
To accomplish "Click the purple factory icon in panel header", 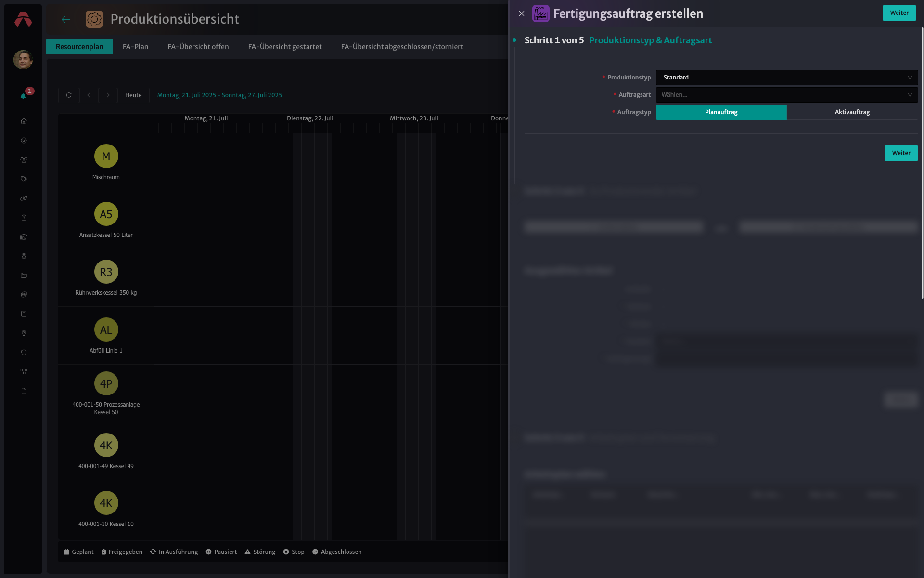I will tap(541, 13).
